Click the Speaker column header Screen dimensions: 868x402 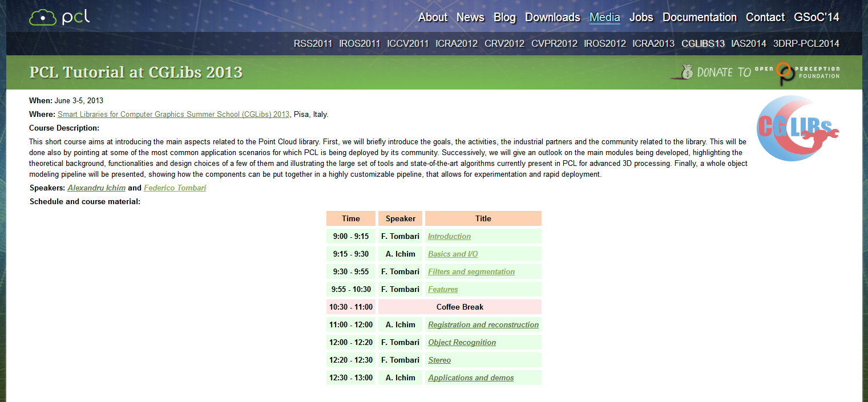tap(400, 218)
